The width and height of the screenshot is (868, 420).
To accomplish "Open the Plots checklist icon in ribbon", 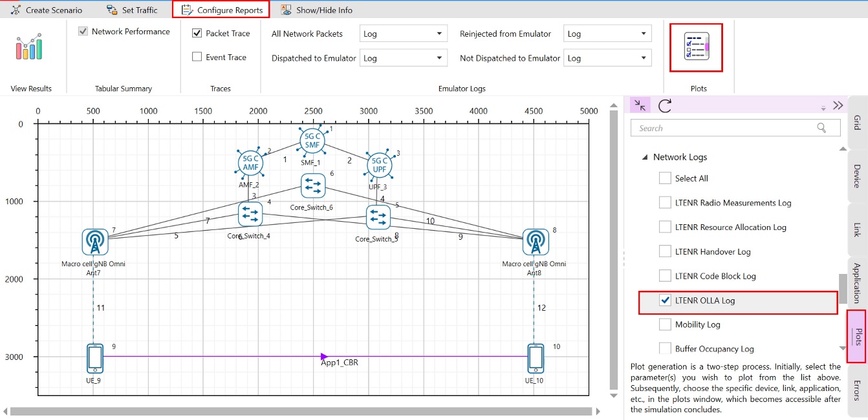I will [x=696, y=47].
